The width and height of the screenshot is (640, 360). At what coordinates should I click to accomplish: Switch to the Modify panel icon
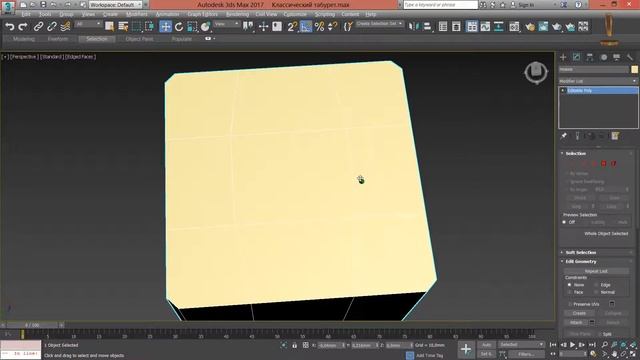coord(576,57)
